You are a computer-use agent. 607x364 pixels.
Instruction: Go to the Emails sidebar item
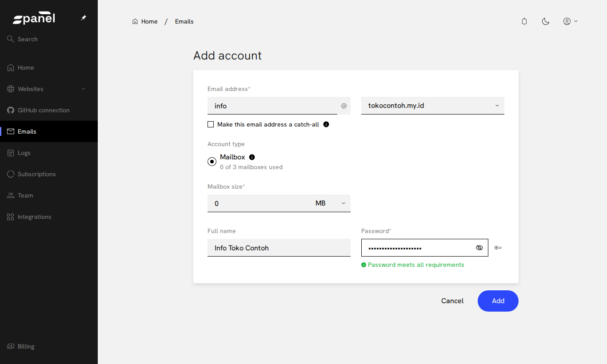[x=49, y=131]
